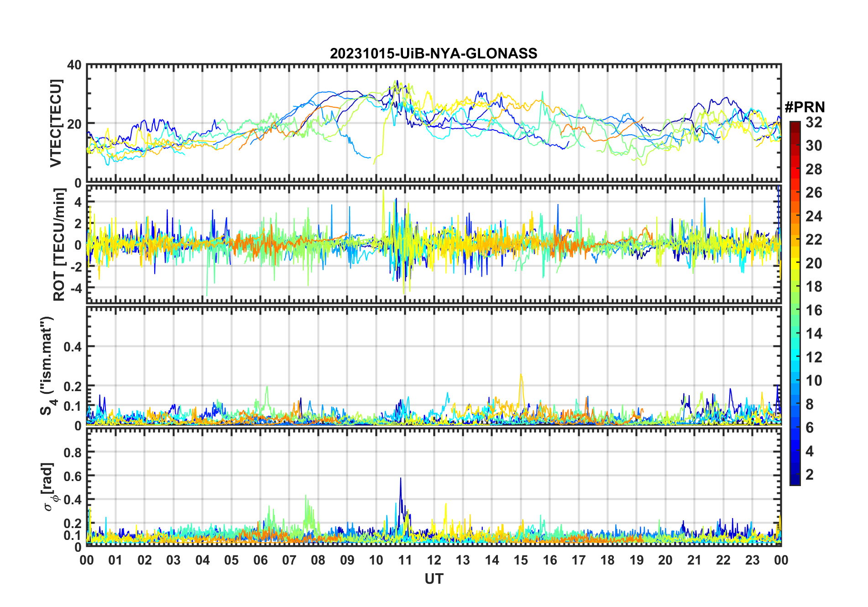Click the S4 ("ism.mat") axis label
This screenshot has height=607, width=868.
[48, 366]
